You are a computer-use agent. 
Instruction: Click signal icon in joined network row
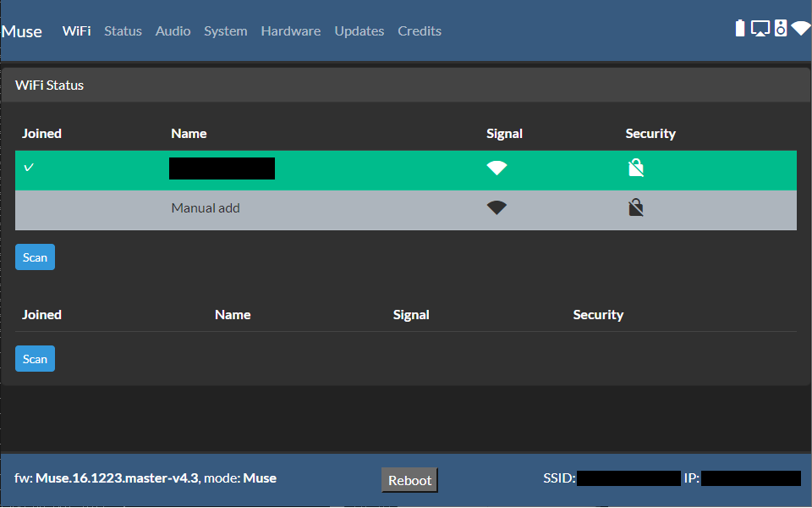497,168
